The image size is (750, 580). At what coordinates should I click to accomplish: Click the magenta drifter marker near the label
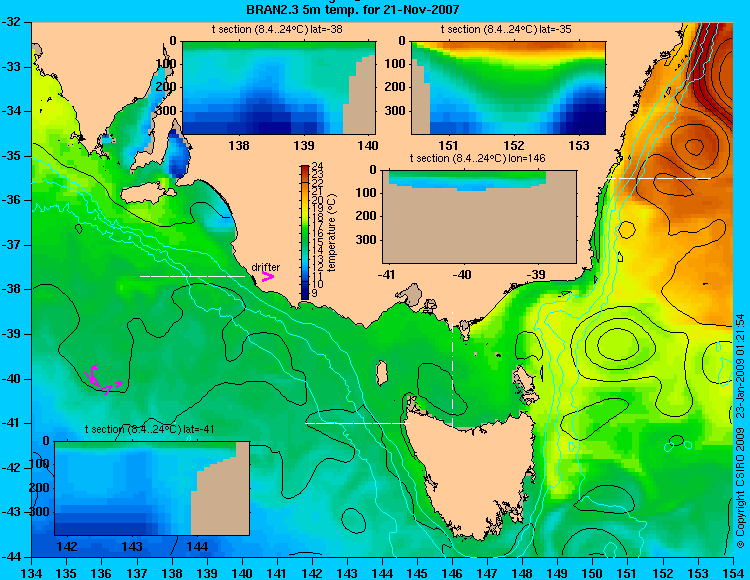coord(267,276)
